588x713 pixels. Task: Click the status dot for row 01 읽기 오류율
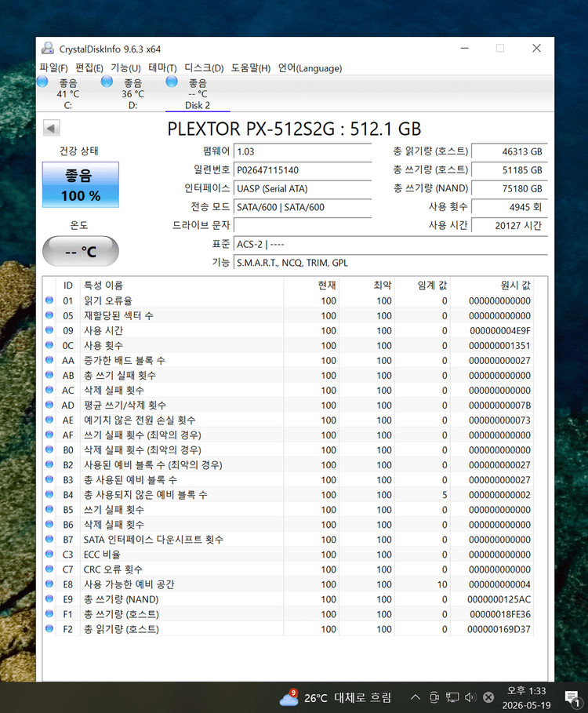click(x=49, y=300)
